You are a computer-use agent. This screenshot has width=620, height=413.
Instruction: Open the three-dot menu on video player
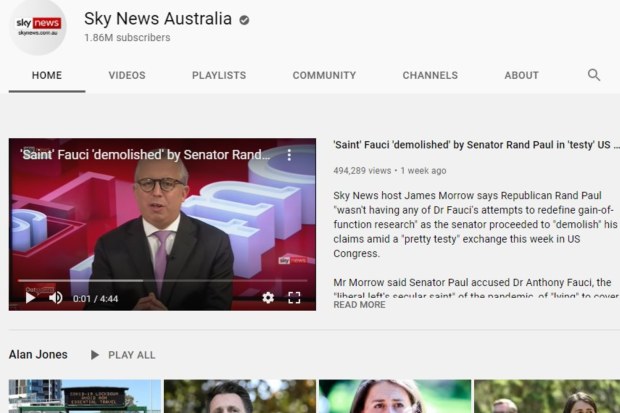(x=289, y=155)
